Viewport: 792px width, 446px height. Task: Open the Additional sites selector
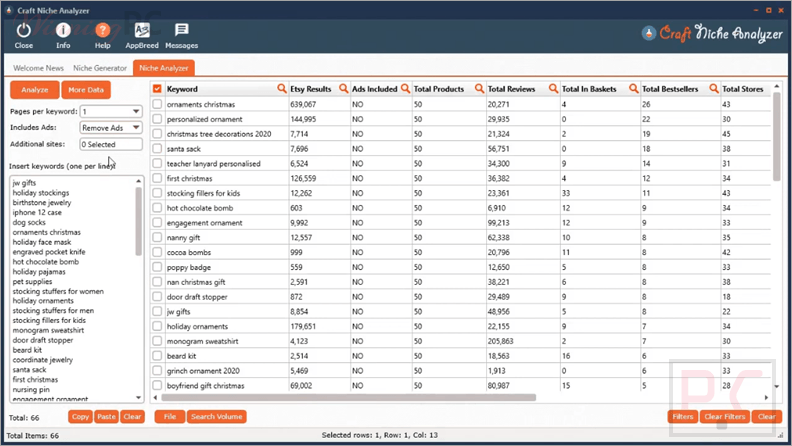[111, 144]
